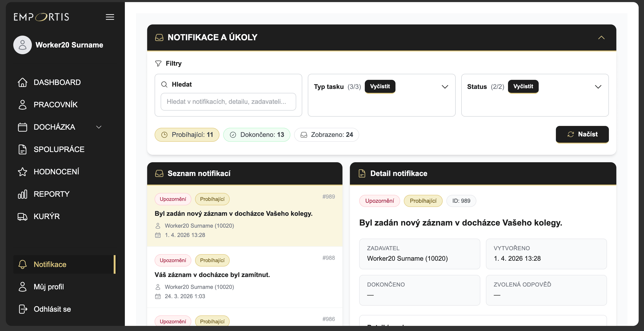This screenshot has width=644, height=331.
Task: Click the user avatar icon
Action: [x=23, y=45]
